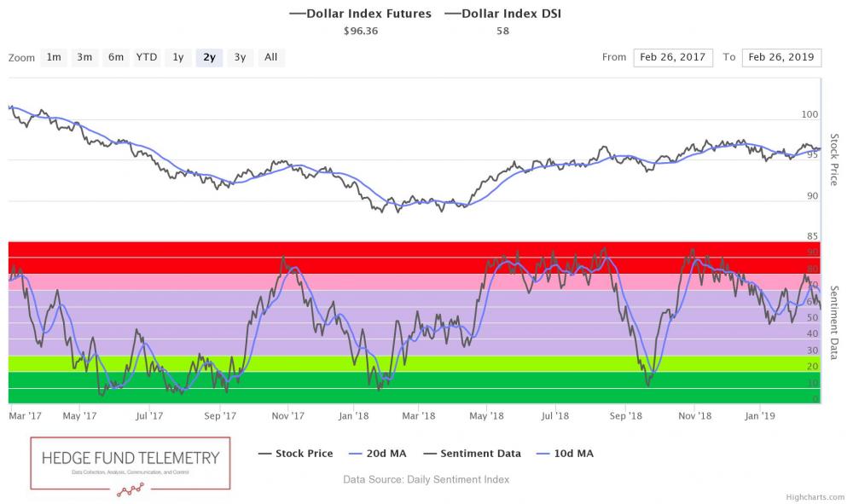Click the Dollar Index Futures title
Image resolution: width=853 pixels, height=504 pixels.
[361, 14]
